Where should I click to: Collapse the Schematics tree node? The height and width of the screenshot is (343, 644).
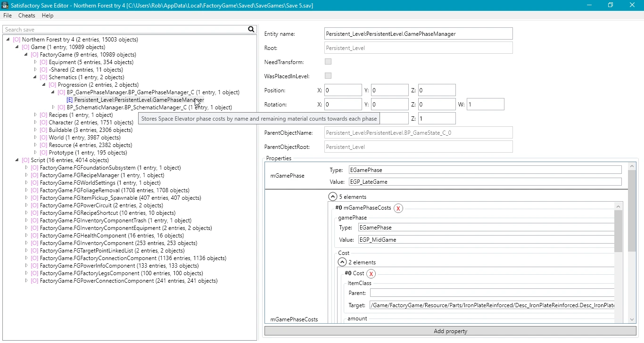[35, 77]
